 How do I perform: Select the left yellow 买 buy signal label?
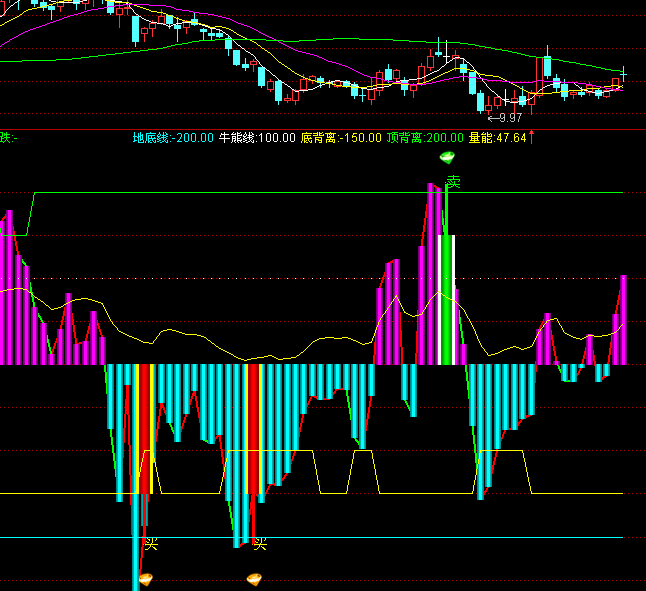click(151, 544)
